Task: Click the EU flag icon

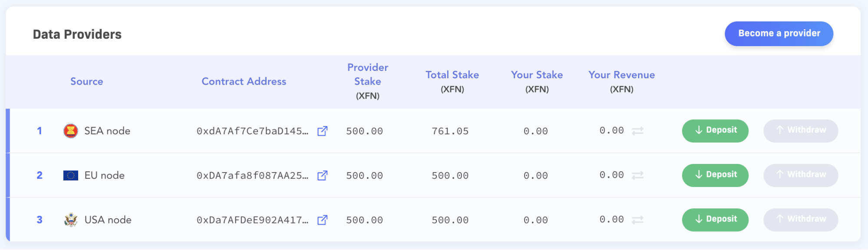Action: tap(71, 175)
